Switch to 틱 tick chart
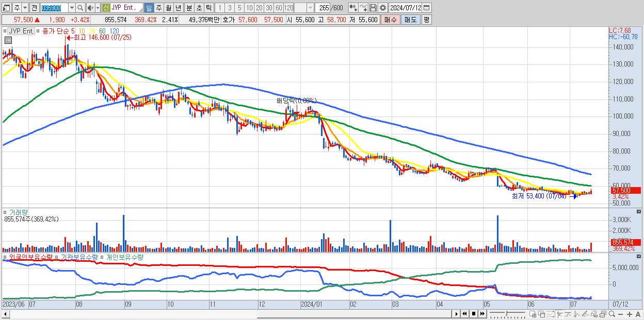The width and height of the screenshot is (644, 320). tap(208, 8)
